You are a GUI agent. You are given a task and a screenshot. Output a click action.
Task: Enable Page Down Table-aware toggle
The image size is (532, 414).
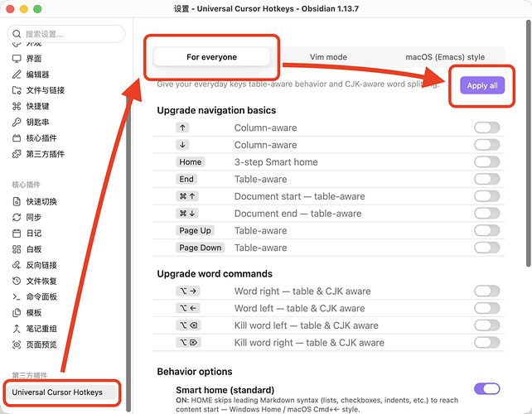[x=487, y=248]
